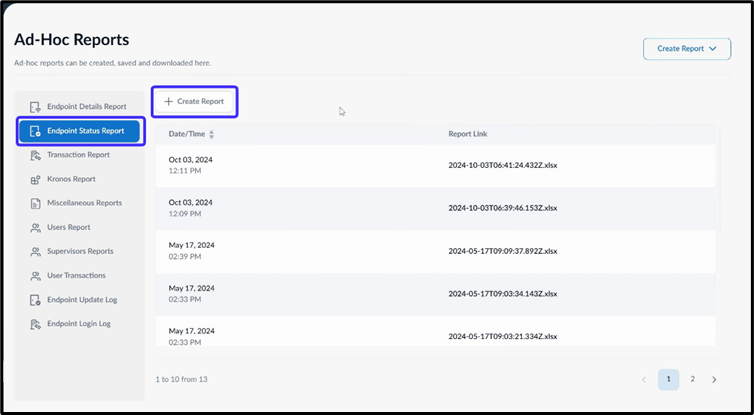This screenshot has width=754, height=415.
Task: Open the Kronos Report section
Action: tap(80, 179)
